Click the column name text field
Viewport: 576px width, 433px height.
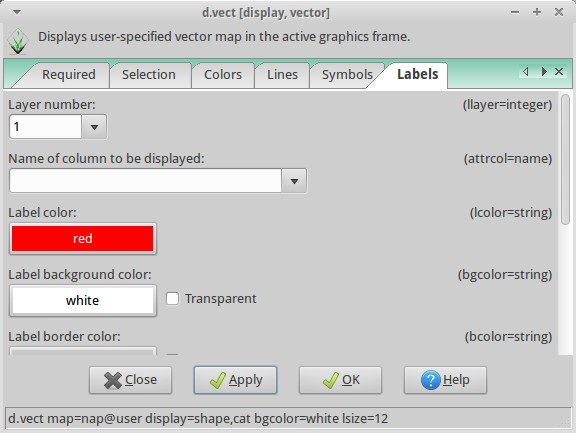pyautogui.click(x=145, y=181)
